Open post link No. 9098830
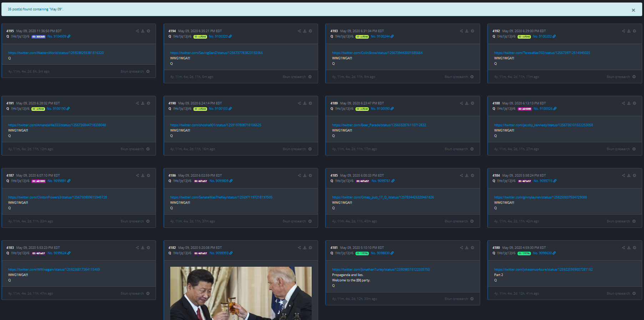 coord(382,253)
